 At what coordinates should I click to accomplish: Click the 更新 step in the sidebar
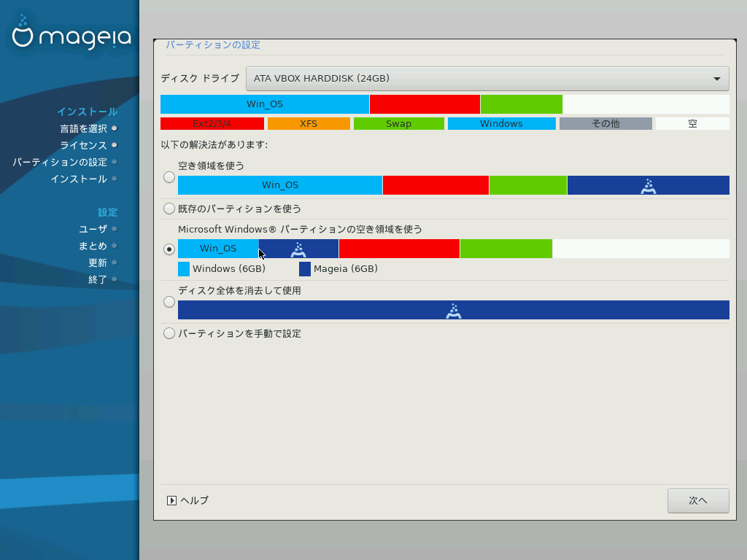click(x=98, y=262)
